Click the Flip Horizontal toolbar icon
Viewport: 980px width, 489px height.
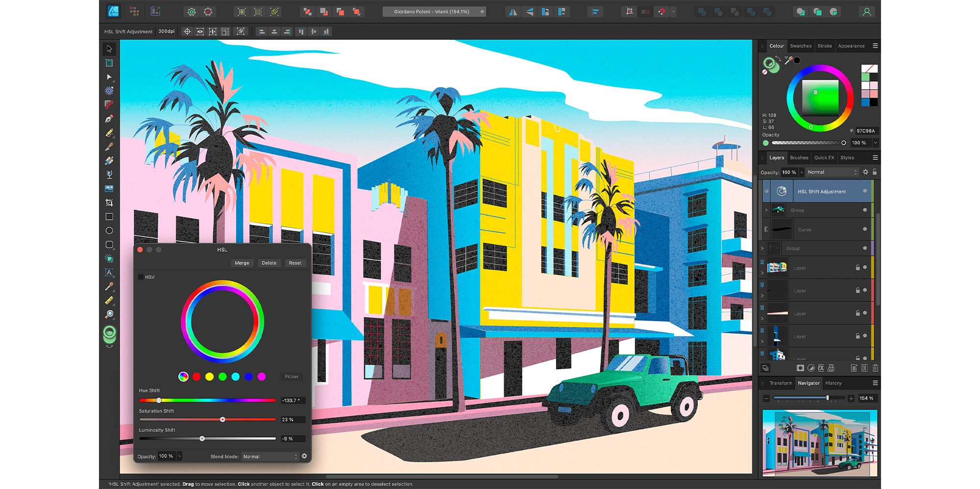513,12
